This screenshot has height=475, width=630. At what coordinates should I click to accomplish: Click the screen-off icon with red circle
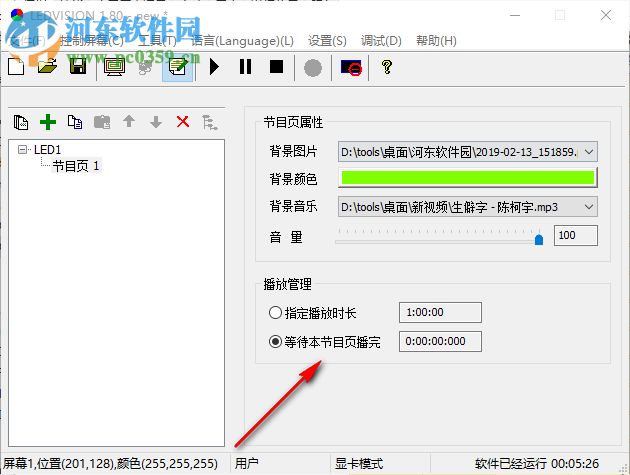click(x=351, y=68)
